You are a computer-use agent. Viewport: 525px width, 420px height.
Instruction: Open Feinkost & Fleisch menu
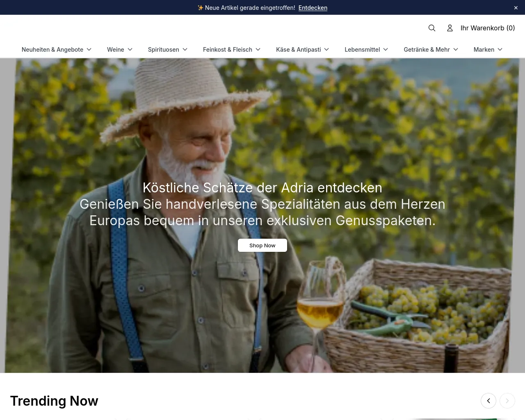tap(232, 50)
